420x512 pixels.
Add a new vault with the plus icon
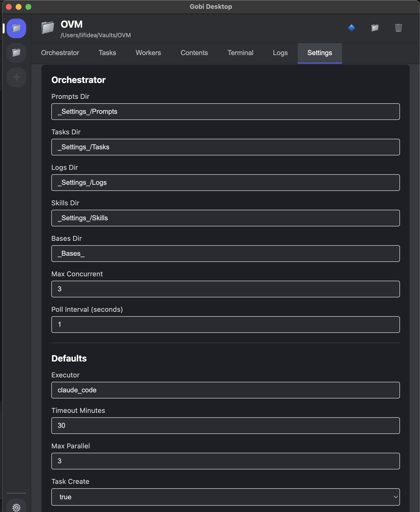16,77
